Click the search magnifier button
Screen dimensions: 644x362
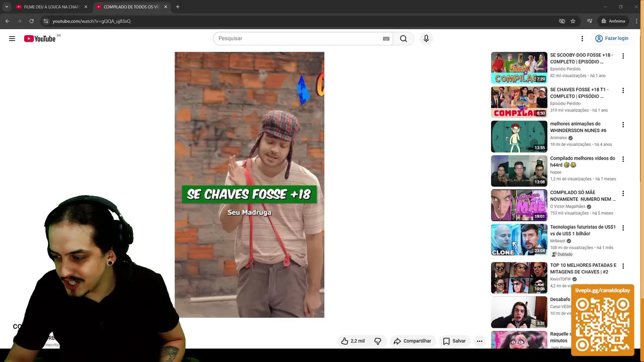click(x=404, y=39)
